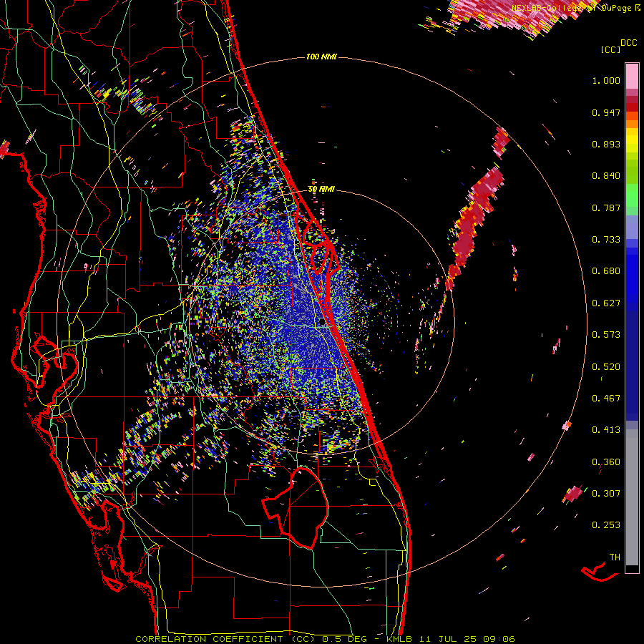The height and width of the screenshot is (644, 644).
Task: Pick the light pink colorbar segment
Action: tap(632, 76)
